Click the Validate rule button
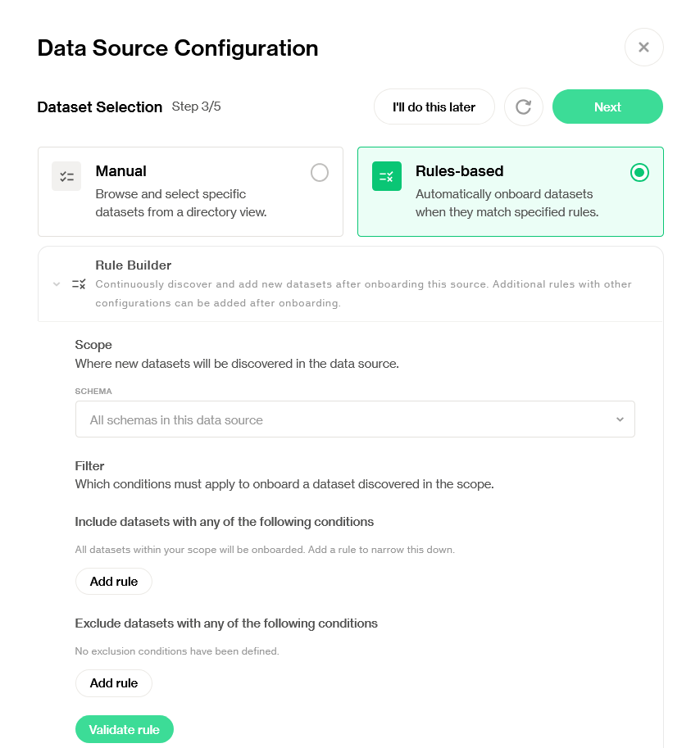 click(x=124, y=730)
